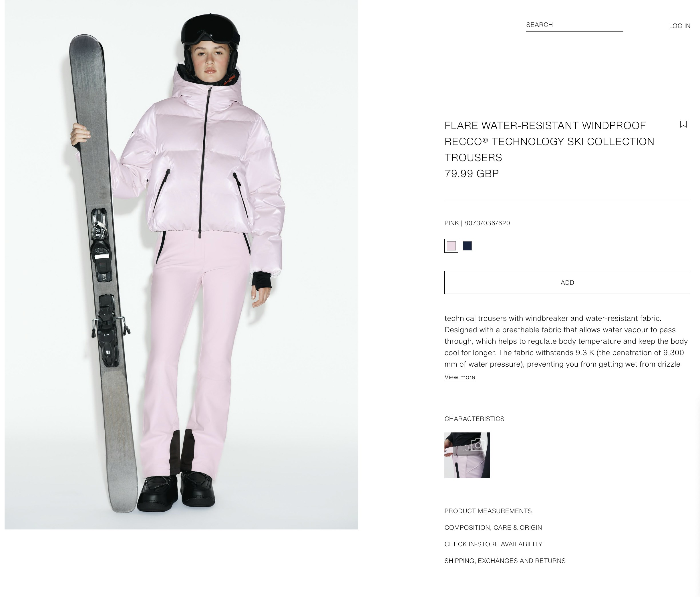Click the technical trousers description paragraph

pyautogui.click(x=566, y=341)
